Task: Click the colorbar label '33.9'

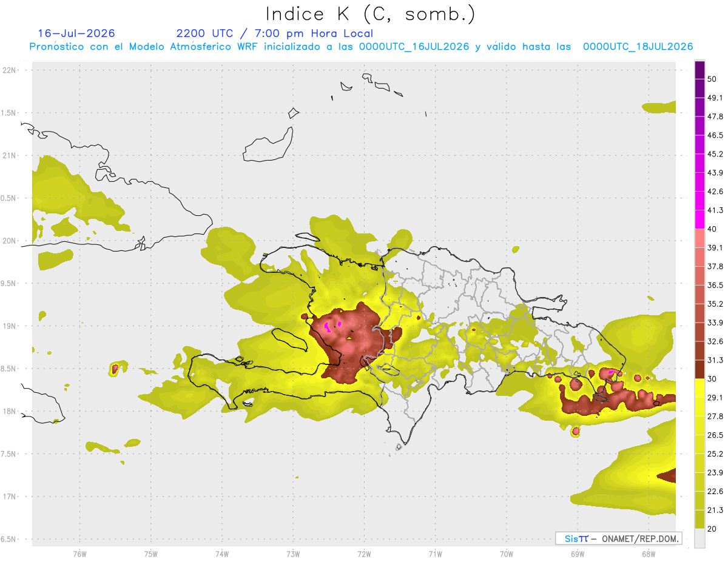Action: 715,323
